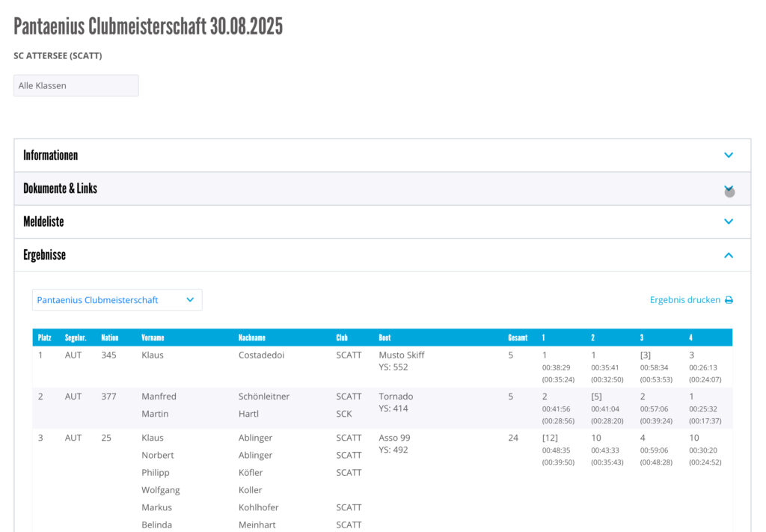
Task: Click the discarded result [3]
Action: click(x=646, y=355)
